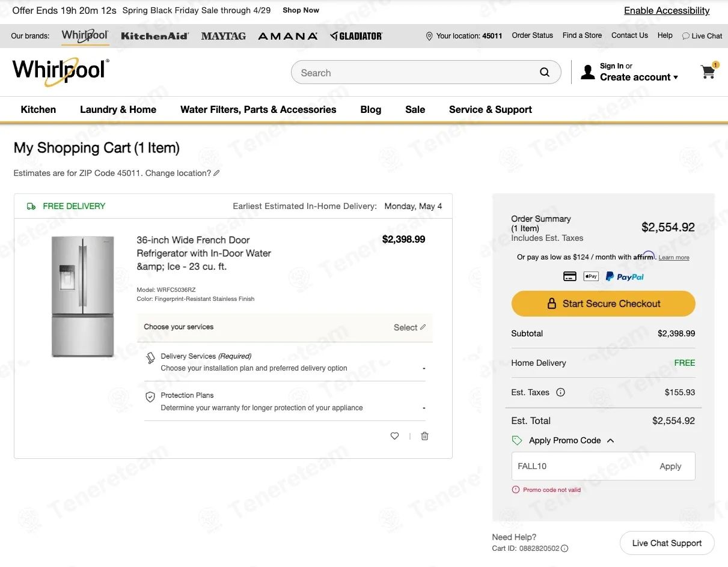Image resolution: width=728 pixels, height=567 pixels.
Task: Save item with the heart icon
Action: click(395, 436)
